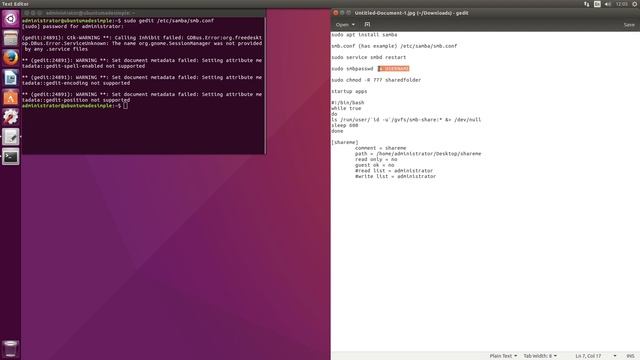Viewport: 640px width, 360px height.
Task: Click the '#write list = administrator' line
Action: [x=395, y=176]
